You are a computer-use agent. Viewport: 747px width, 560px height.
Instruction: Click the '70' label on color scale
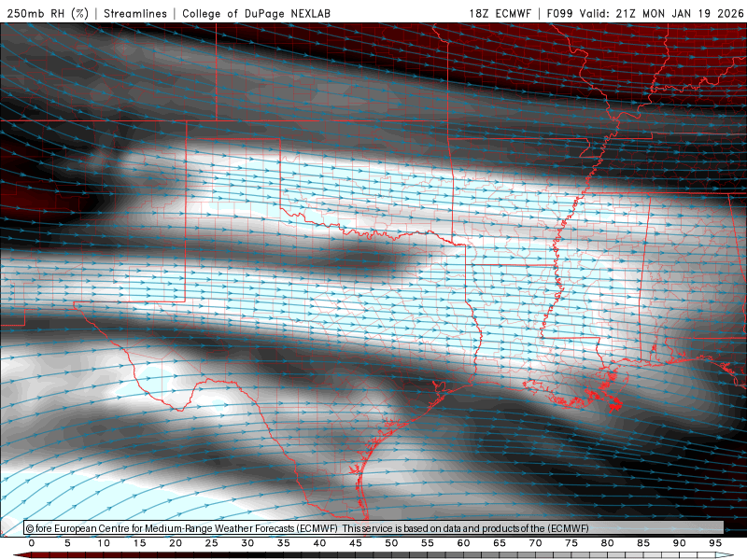pos(535,543)
